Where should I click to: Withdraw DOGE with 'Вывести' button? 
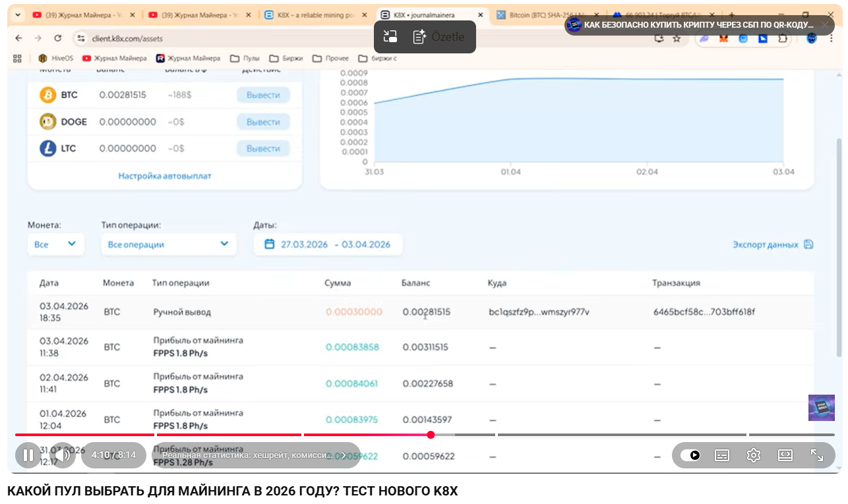click(263, 122)
